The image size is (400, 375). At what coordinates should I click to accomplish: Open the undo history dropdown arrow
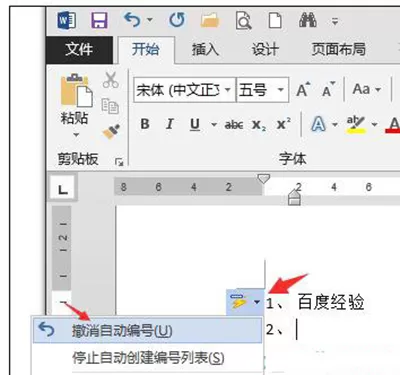pos(150,20)
